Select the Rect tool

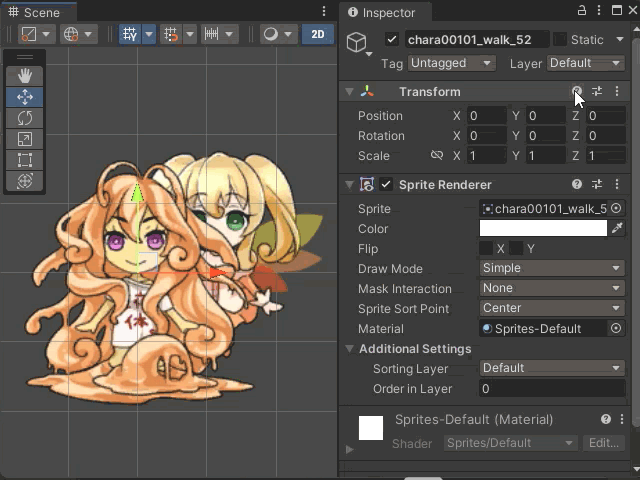tap(24, 160)
